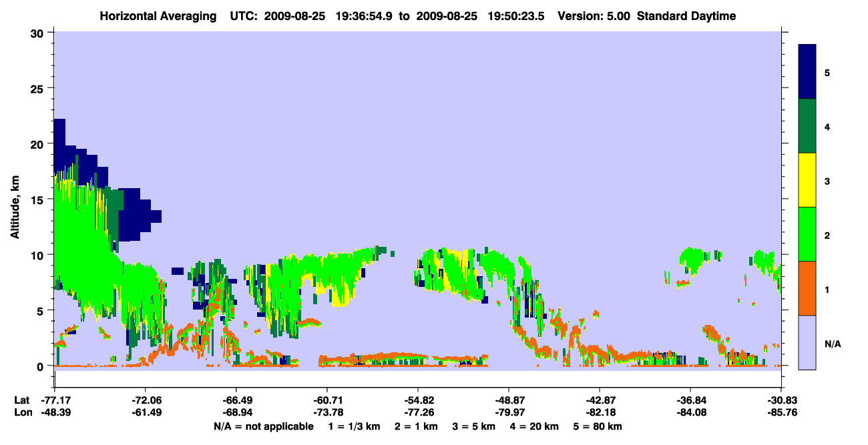This screenshot has width=868, height=445.
Task: Click longitude value -73.78
Action: tap(327, 412)
